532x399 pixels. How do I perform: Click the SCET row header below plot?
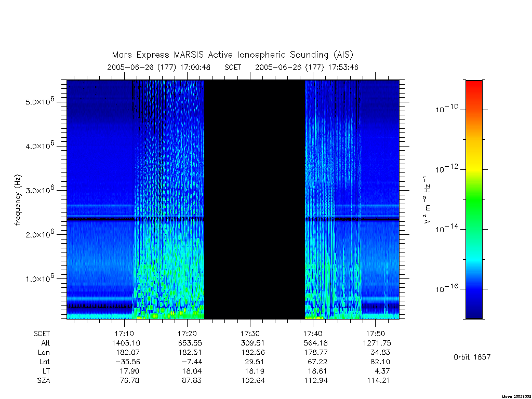click(42, 334)
